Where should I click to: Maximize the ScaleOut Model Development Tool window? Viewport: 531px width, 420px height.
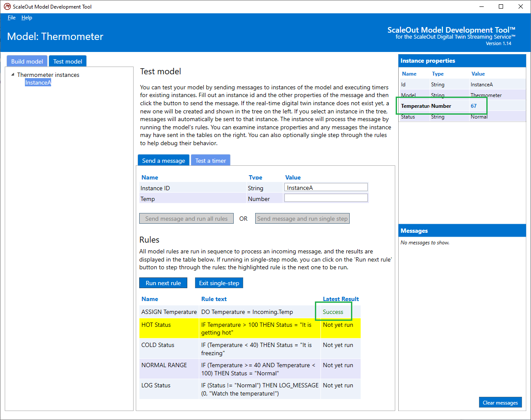tap(501, 6)
